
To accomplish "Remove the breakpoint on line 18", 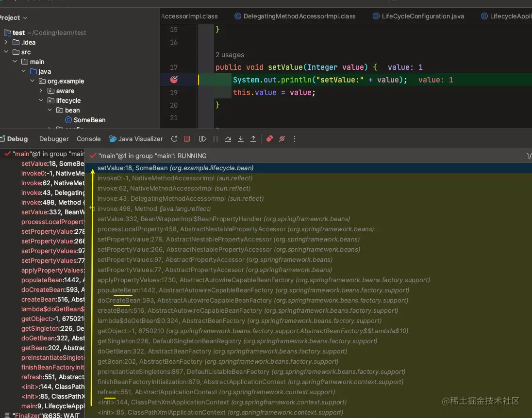I will click(x=174, y=80).
